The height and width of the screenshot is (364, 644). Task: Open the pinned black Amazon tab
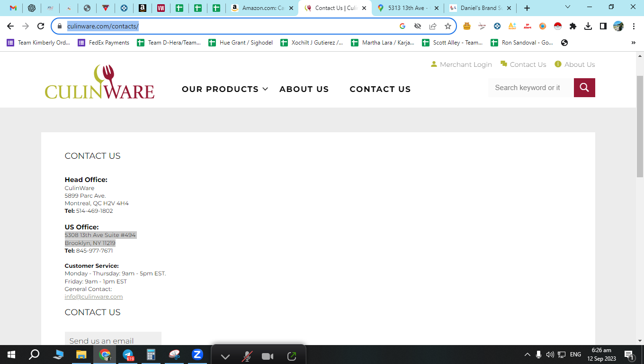coord(142,8)
